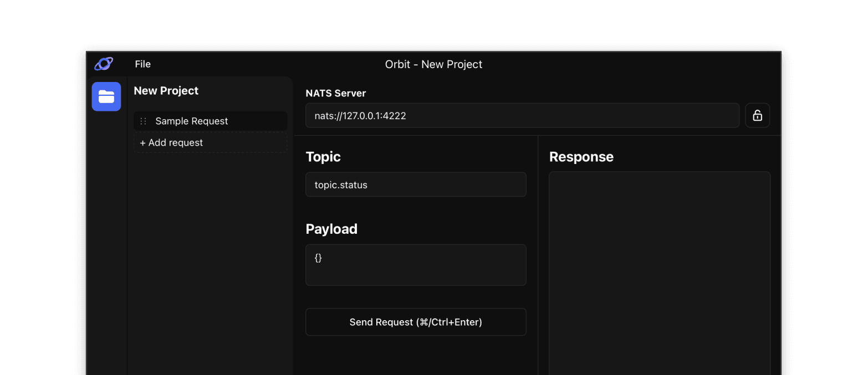868x375 pixels.
Task: Toggle the lock icon next to NATS Server
Action: (x=757, y=115)
